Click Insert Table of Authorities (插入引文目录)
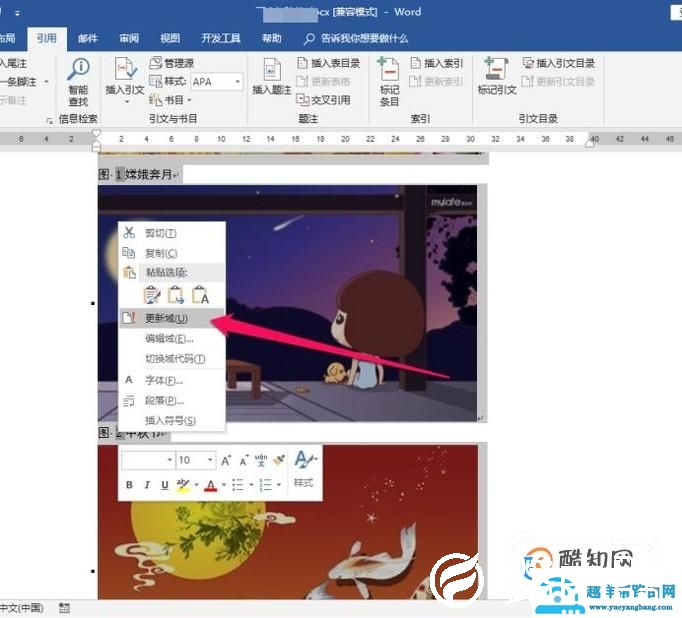This screenshot has height=618, width=682. 558,63
